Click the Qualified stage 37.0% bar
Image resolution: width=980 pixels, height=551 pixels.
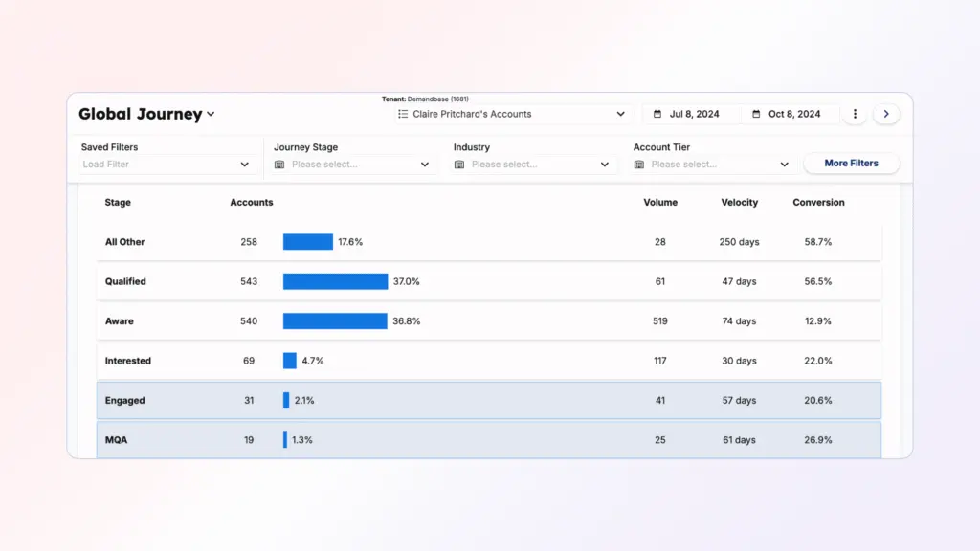pyautogui.click(x=335, y=281)
